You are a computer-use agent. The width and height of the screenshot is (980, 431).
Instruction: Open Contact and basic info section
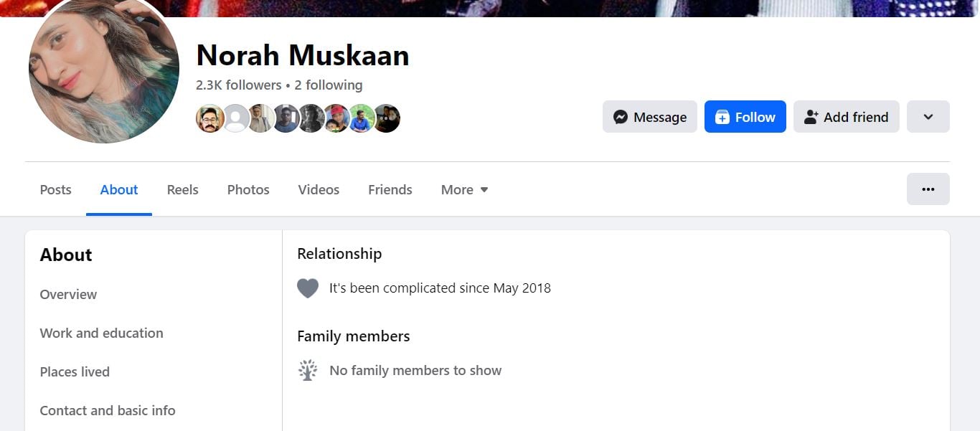click(x=108, y=410)
